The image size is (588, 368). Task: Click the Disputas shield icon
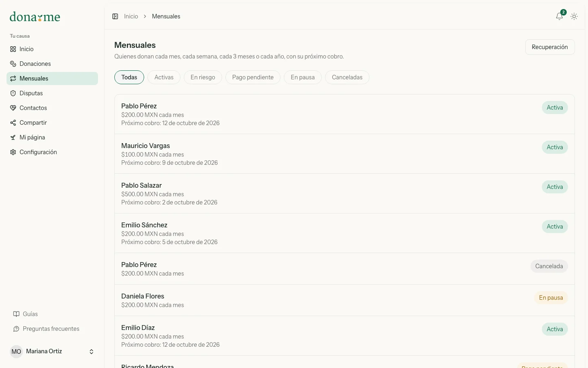point(13,93)
